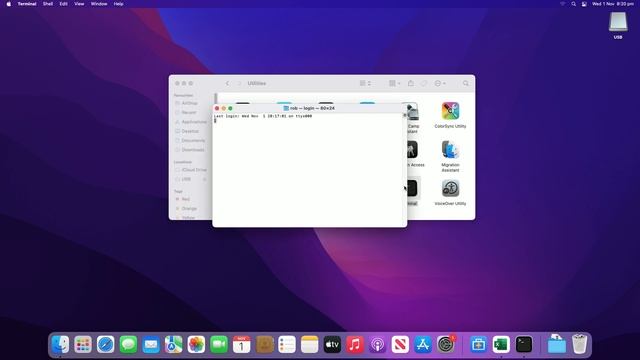Click the Finder Share button
The image size is (640, 360).
pyautogui.click(x=411, y=83)
